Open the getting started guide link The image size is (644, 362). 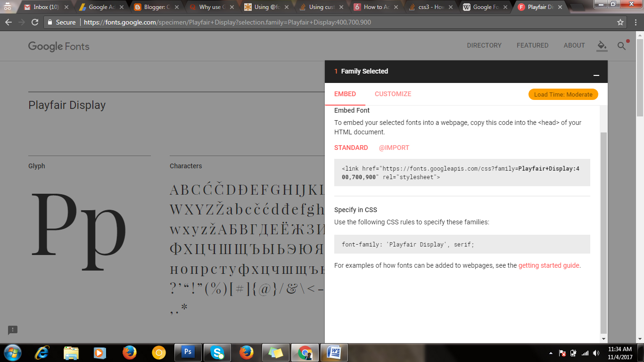coord(548,265)
